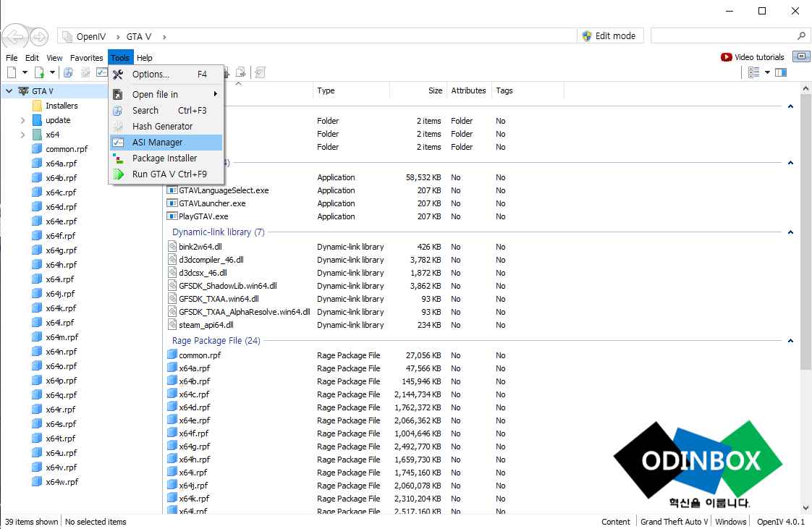Image resolution: width=812 pixels, height=529 pixels.
Task: Click x64g.rpf icon in file list
Action: pyautogui.click(x=172, y=446)
